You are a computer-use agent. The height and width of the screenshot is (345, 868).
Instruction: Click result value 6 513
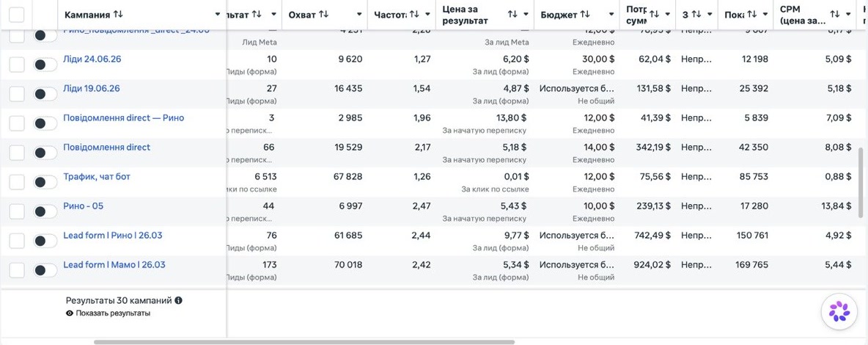point(265,177)
